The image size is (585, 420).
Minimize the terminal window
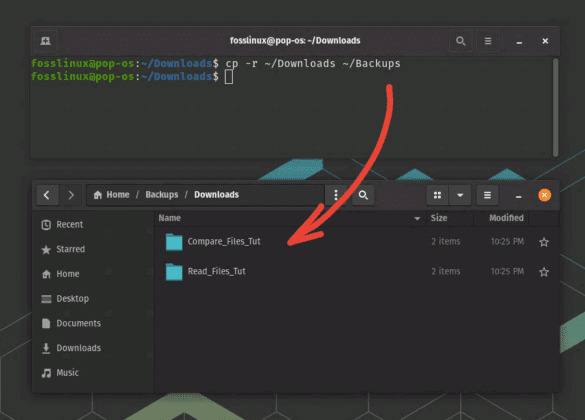click(x=519, y=41)
